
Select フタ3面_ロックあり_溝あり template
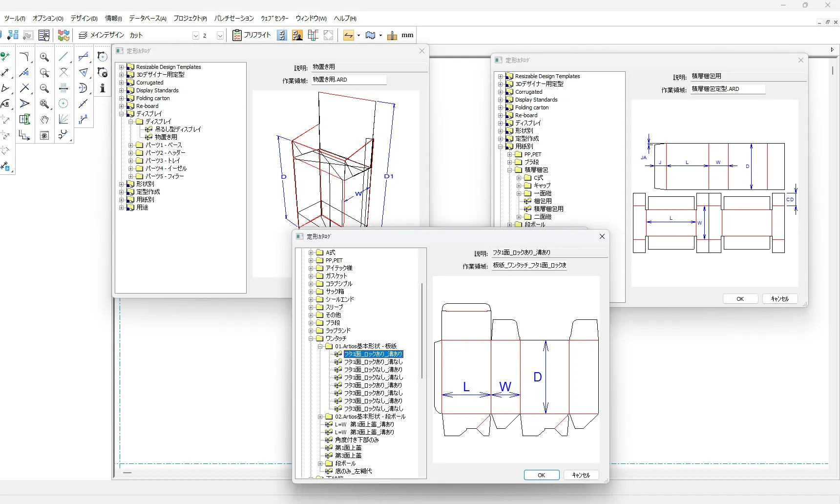[373, 385]
